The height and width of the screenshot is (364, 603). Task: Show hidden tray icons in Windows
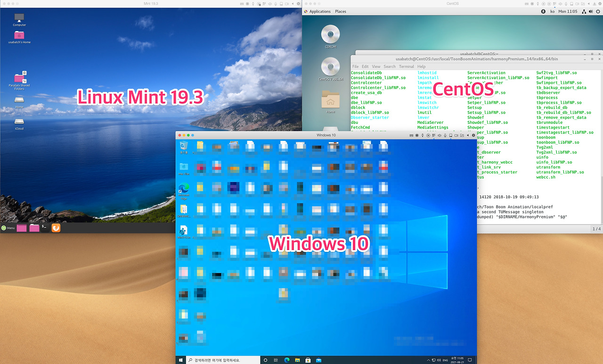429,360
